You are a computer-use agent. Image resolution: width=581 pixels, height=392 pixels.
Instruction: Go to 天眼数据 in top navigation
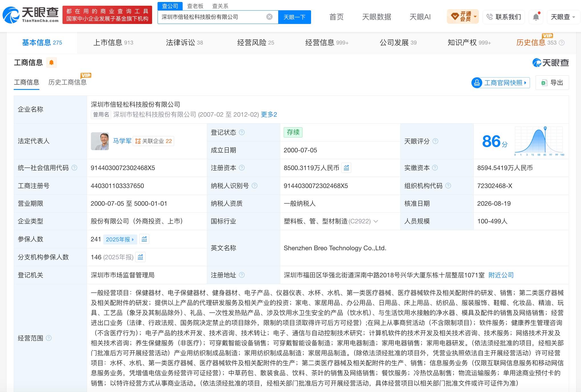coord(376,17)
